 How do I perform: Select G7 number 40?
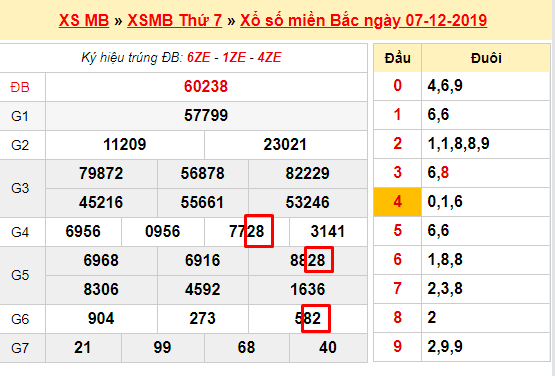[x=328, y=347]
